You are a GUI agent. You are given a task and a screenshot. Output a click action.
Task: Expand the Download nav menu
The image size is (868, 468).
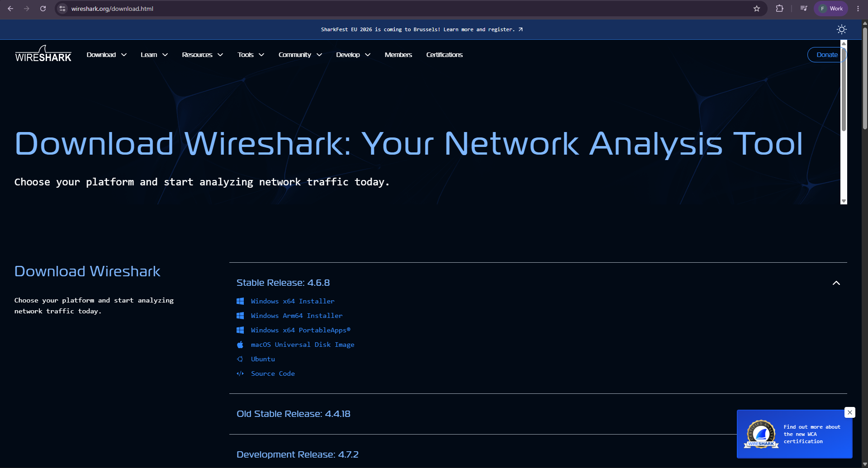[107, 55]
